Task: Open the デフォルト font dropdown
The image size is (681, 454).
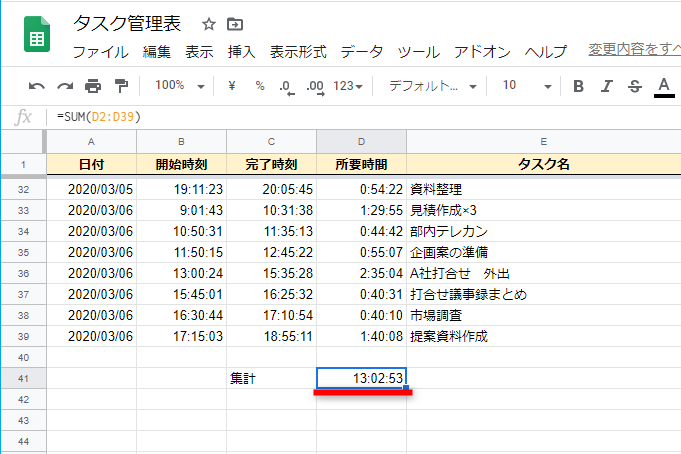Action: coord(433,86)
